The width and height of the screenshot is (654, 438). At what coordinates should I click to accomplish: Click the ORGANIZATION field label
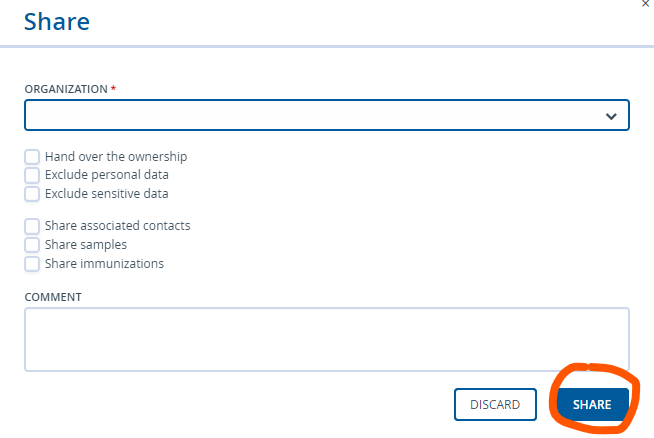66,89
